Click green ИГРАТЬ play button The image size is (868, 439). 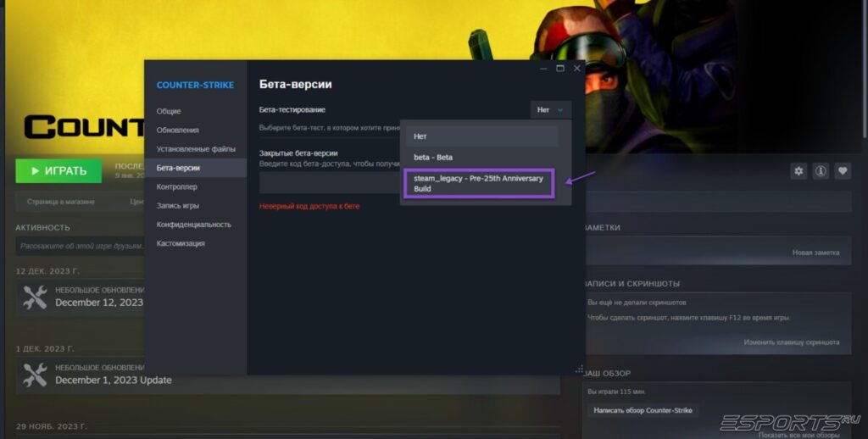click(58, 171)
